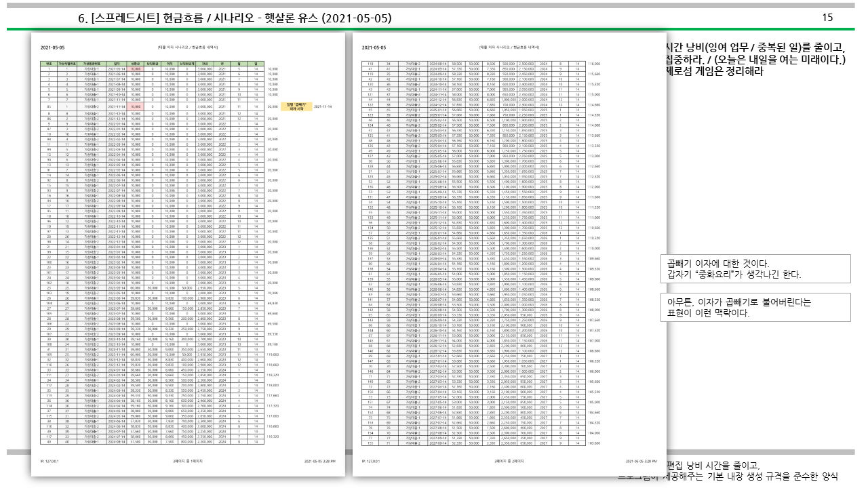Click the '잔금' column header on first page

(x=204, y=64)
